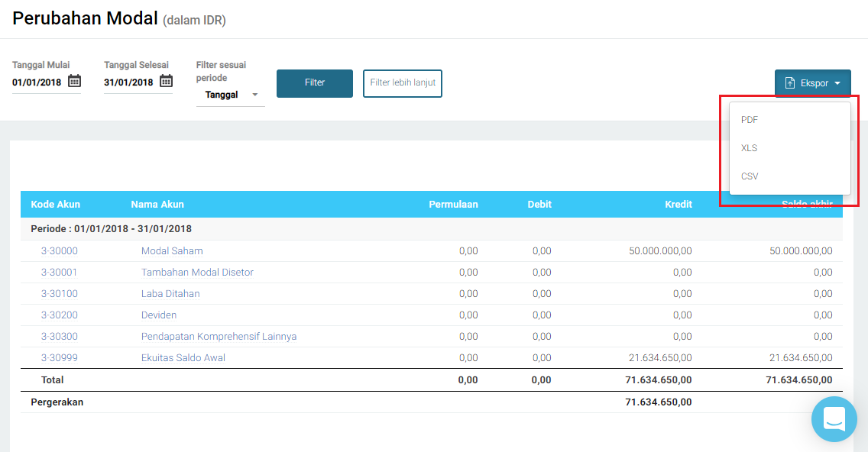Screen dimensions: 868x452
Task: Choose XLS from the export menu
Action: coord(750,148)
